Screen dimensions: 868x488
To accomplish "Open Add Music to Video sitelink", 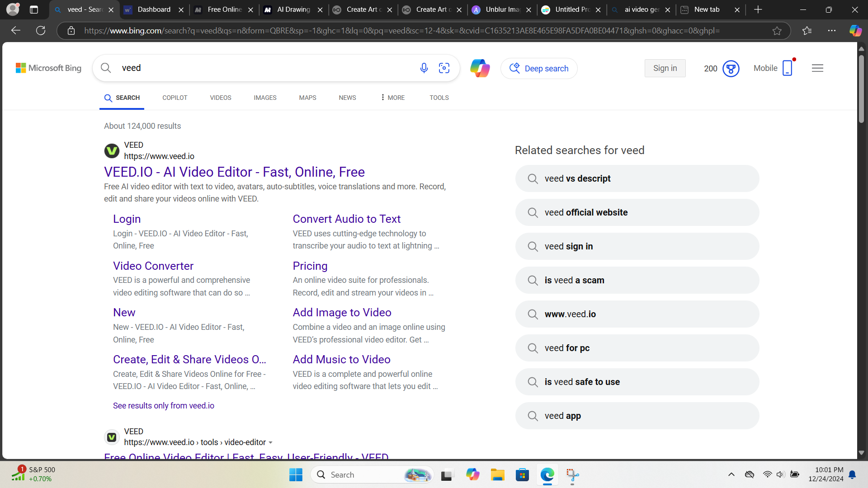I will (x=341, y=360).
